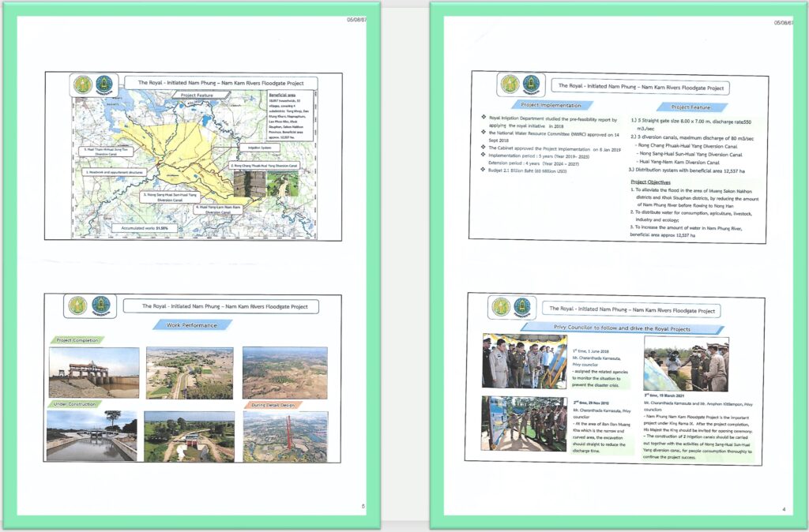Click the Privy Councilor to follow banner
This screenshot has width=809, height=532.
(624, 326)
